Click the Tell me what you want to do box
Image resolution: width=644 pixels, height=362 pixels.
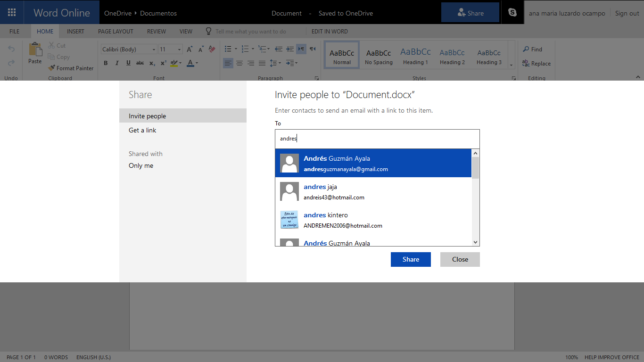(250, 32)
